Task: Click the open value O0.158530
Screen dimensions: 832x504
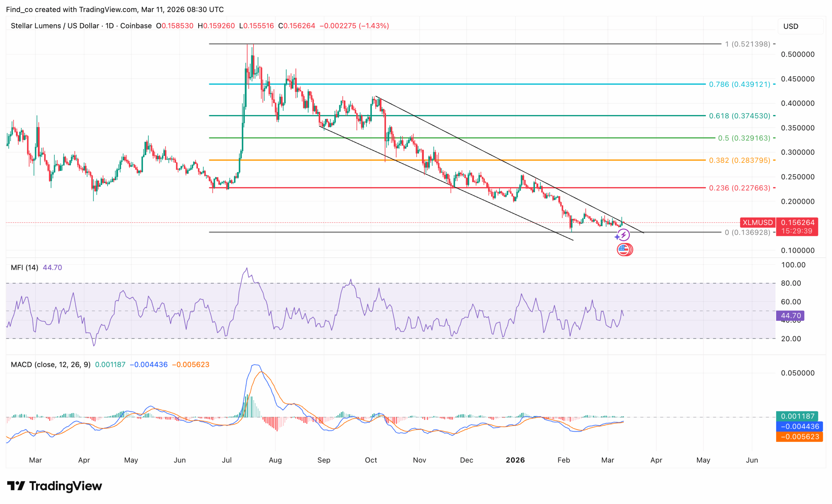Action: coord(175,26)
